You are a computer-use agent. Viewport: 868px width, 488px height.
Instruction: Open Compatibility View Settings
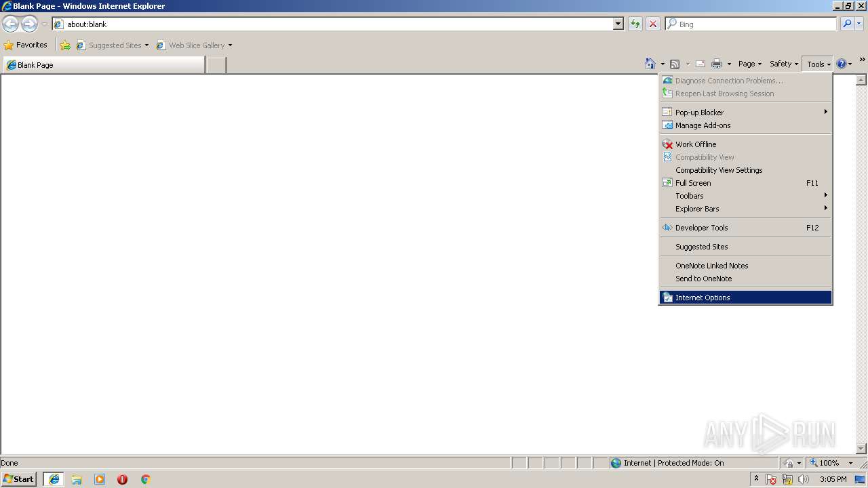pyautogui.click(x=745, y=170)
